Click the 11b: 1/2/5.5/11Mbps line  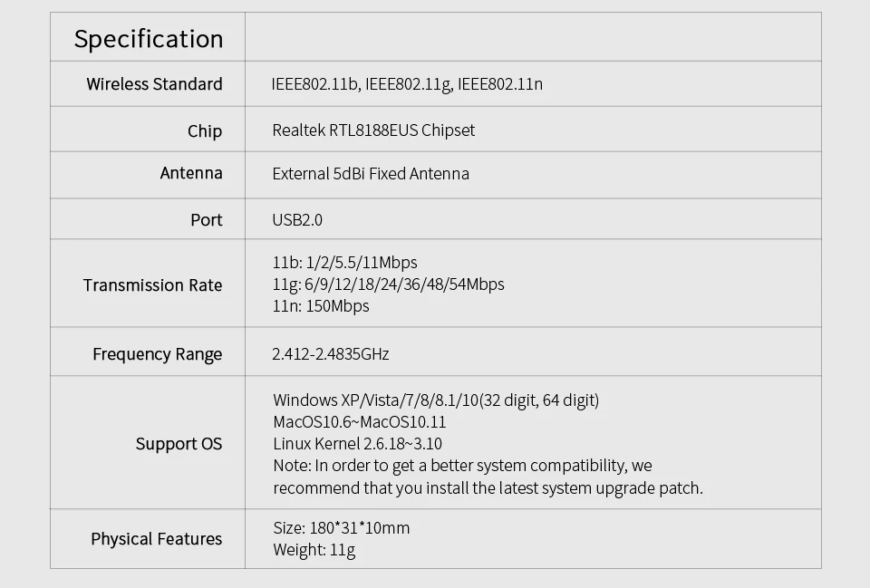point(344,263)
